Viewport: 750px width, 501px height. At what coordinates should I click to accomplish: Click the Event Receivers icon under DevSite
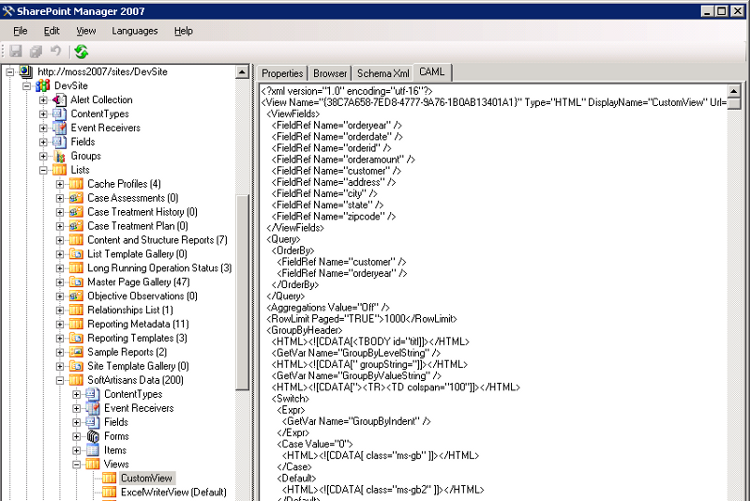59,128
